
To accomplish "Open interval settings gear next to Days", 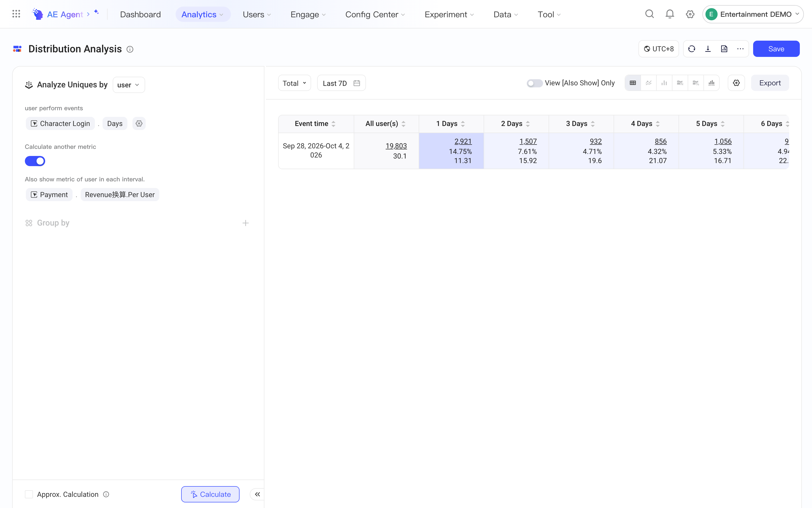I will (139, 124).
